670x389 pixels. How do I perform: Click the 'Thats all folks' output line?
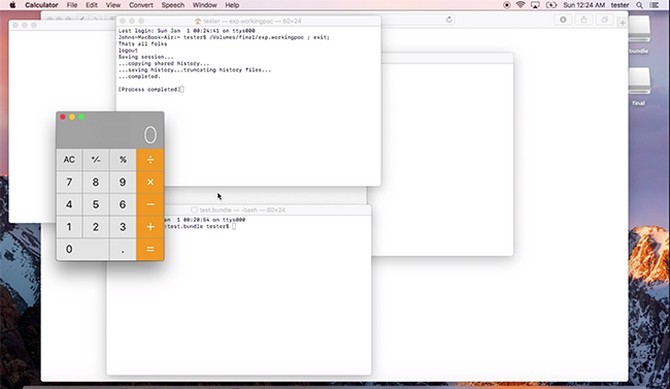tap(143, 44)
